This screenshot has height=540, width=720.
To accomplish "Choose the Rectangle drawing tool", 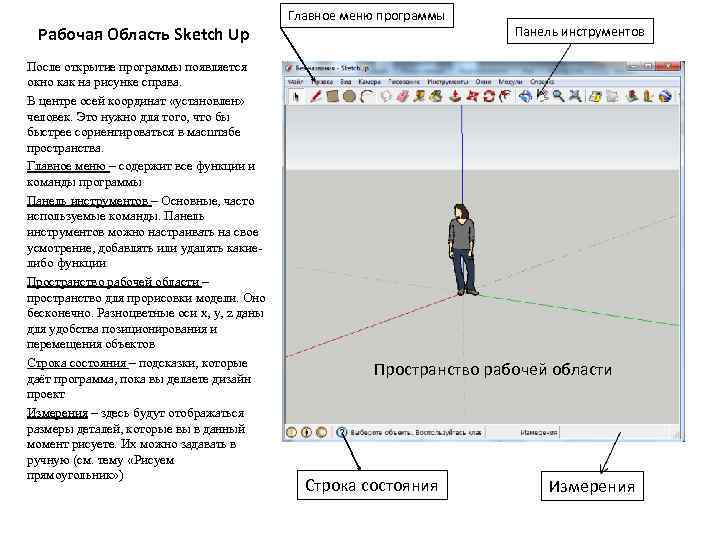I will (x=332, y=96).
